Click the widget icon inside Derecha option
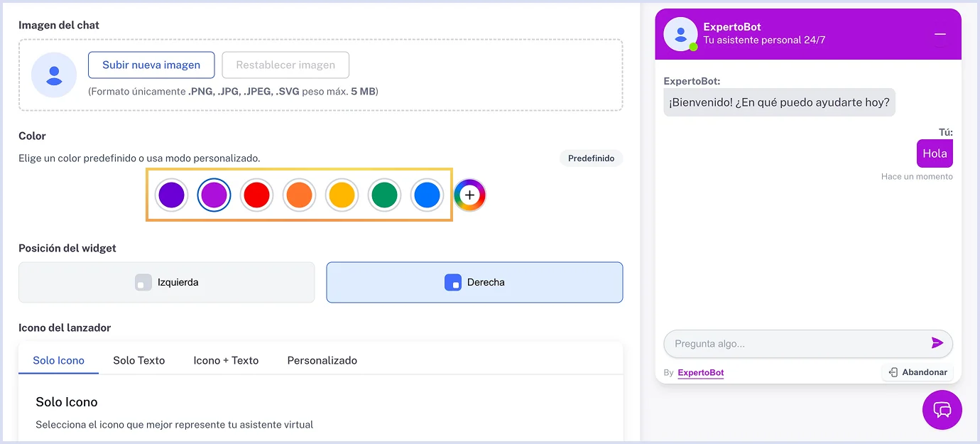Image resolution: width=980 pixels, height=444 pixels. [453, 282]
